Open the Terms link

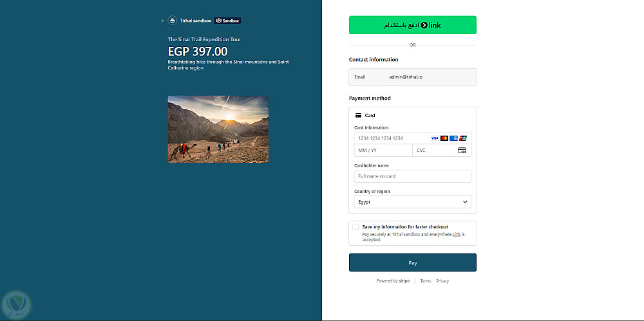(426, 281)
